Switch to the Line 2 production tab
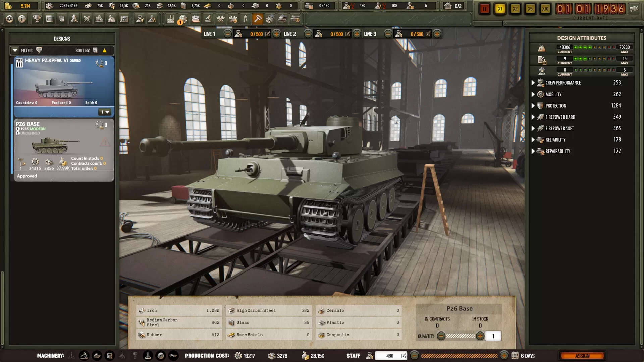This screenshot has height=362, width=644. (x=290, y=34)
